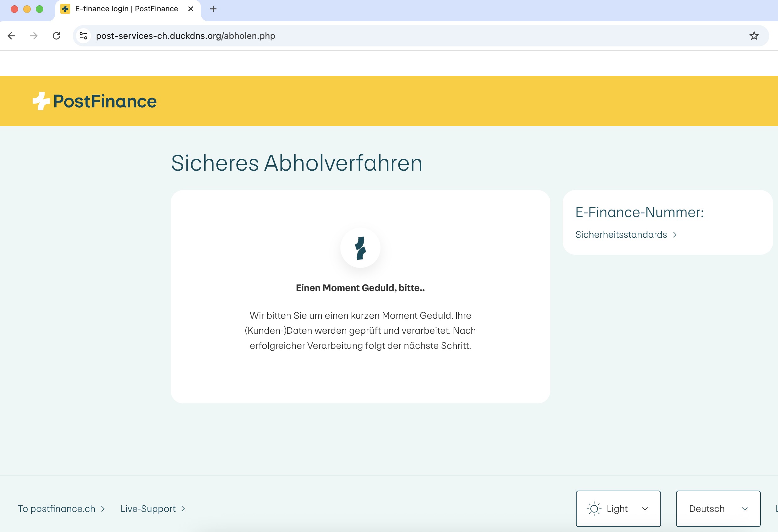Click the Sicheres Abholverfahren heading

pos(296,163)
